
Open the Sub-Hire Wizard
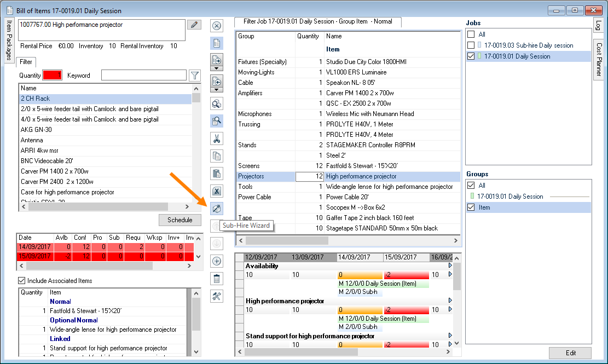point(217,209)
